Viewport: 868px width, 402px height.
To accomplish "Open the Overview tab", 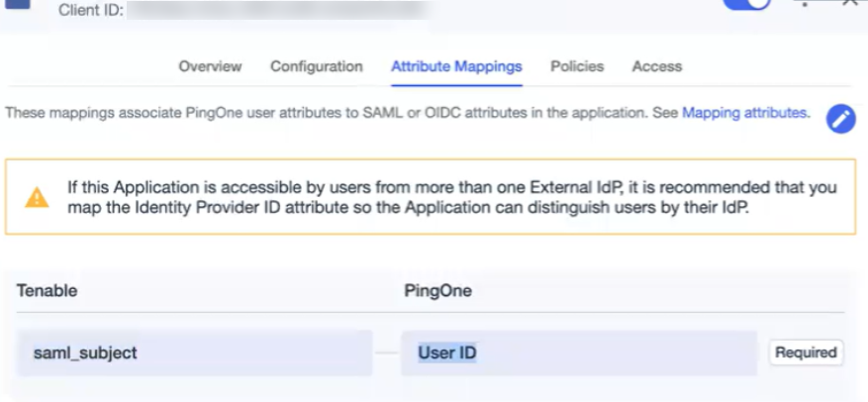I will click(x=210, y=66).
